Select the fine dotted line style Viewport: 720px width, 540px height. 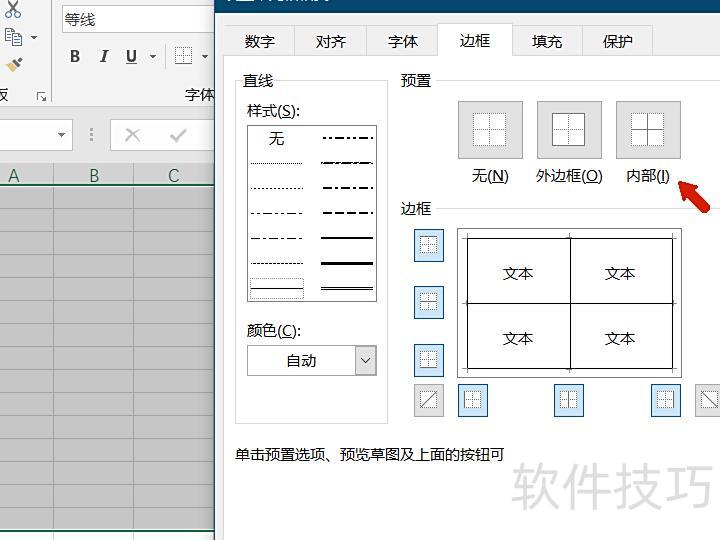(x=277, y=163)
